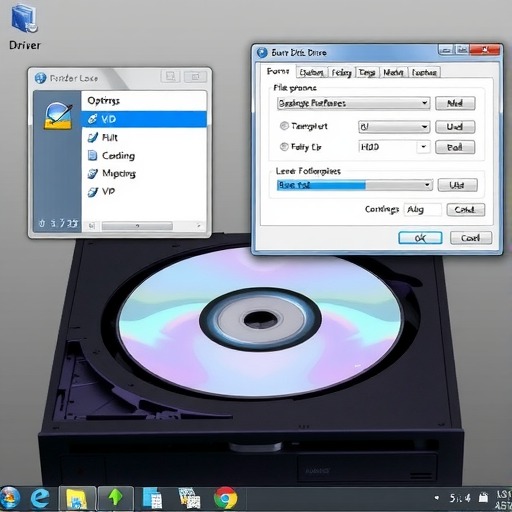Open the File proone dropdown
512x512 pixels.
pyautogui.click(x=353, y=103)
